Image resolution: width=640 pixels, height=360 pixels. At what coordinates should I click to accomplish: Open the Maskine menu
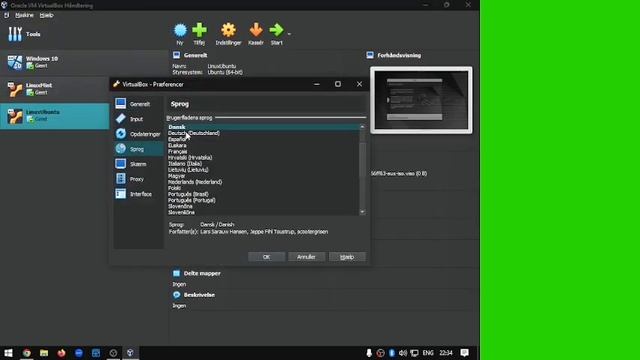coord(24,15)
